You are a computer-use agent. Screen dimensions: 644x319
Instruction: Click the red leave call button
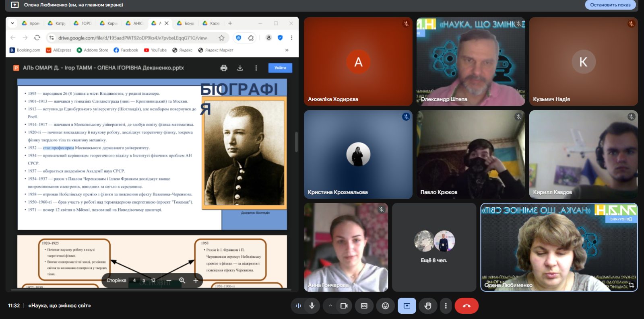[466, 306]
